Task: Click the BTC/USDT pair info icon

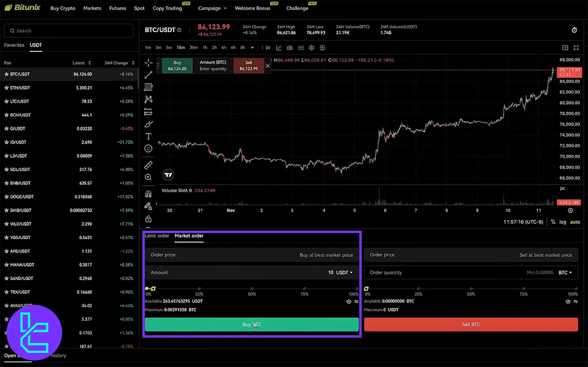Action: pyautogui.click(x=179, y=30)
